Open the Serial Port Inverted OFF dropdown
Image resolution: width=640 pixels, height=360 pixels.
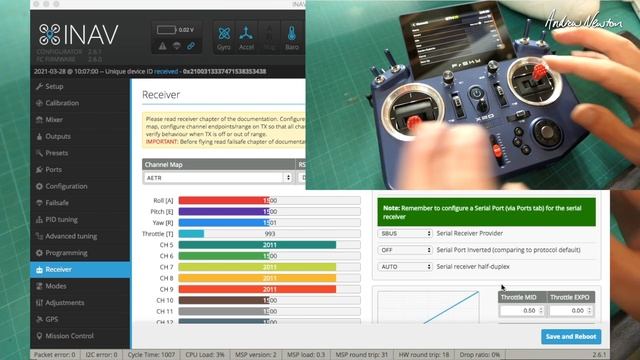coord(404,250)
